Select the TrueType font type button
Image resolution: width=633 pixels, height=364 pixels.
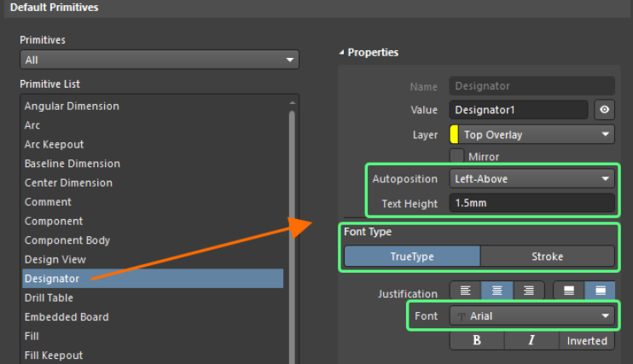tap(412, 257)
